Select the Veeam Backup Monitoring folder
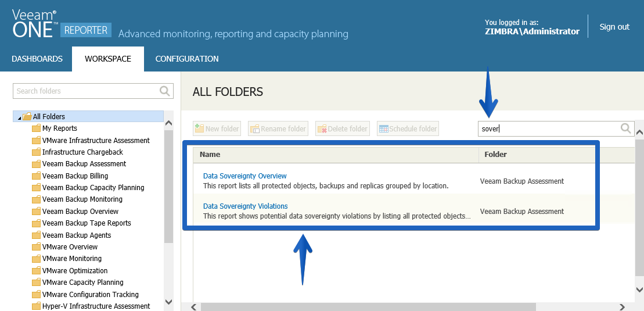644x311 pixels. (82, 199)
